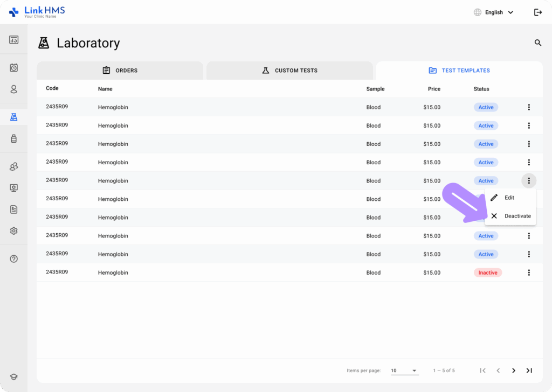Click the '1 – 5 of 5' pagination text
The height and width of the screenshot is (392, 552).
tap(444, 370)
